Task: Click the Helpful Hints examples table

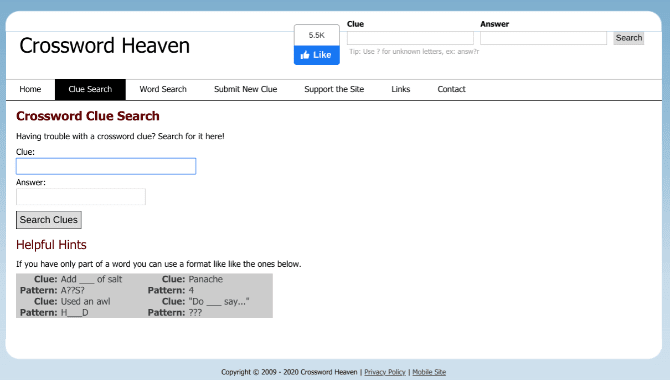Action: pos(144,296)
